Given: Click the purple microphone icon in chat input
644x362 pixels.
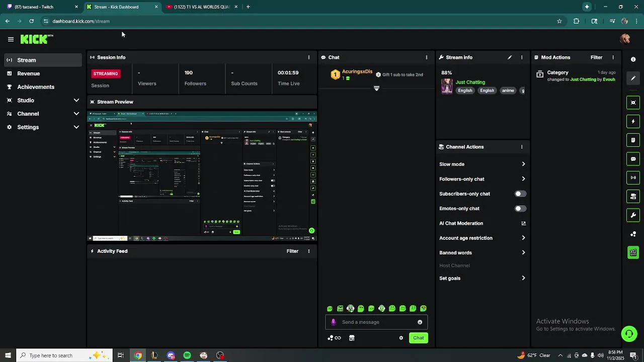Looking at the screenshot, I should click(333, 322).
